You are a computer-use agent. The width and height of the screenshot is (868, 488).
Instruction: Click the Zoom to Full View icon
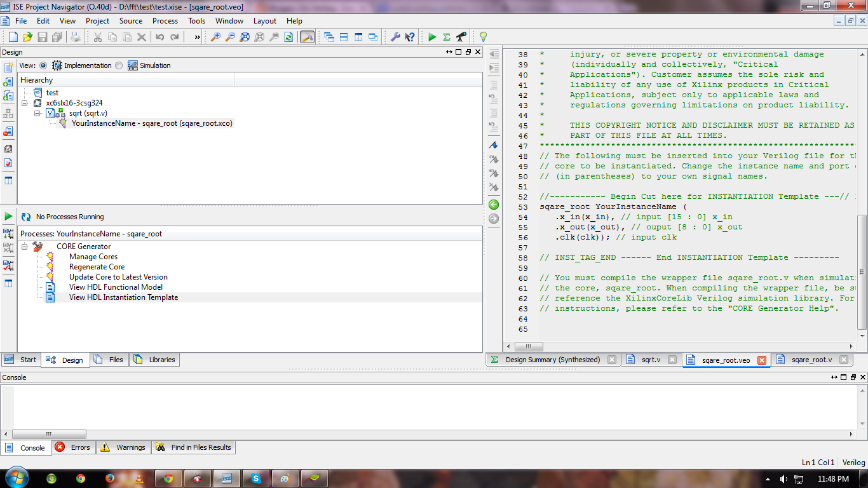pos(245,37)
